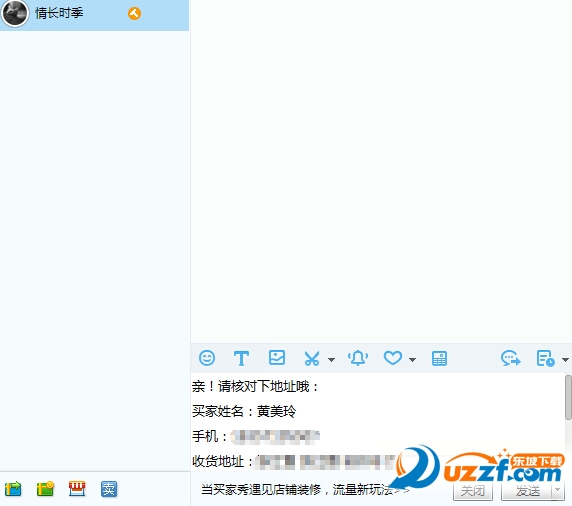Image resolution: width=572 pixels, height=506 pixels.
Task: Click the 发送 send button
Action: pos(527,491)
